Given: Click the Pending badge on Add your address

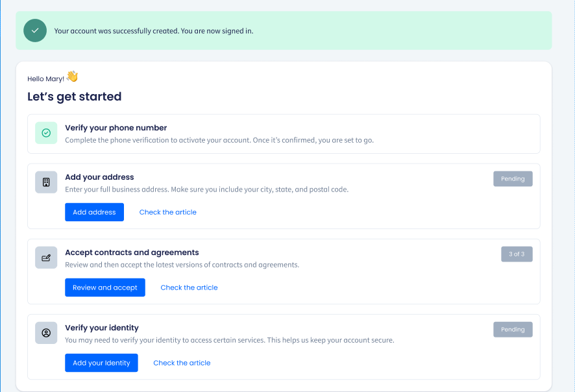Looking at the screenshot, I should point(513,178).
